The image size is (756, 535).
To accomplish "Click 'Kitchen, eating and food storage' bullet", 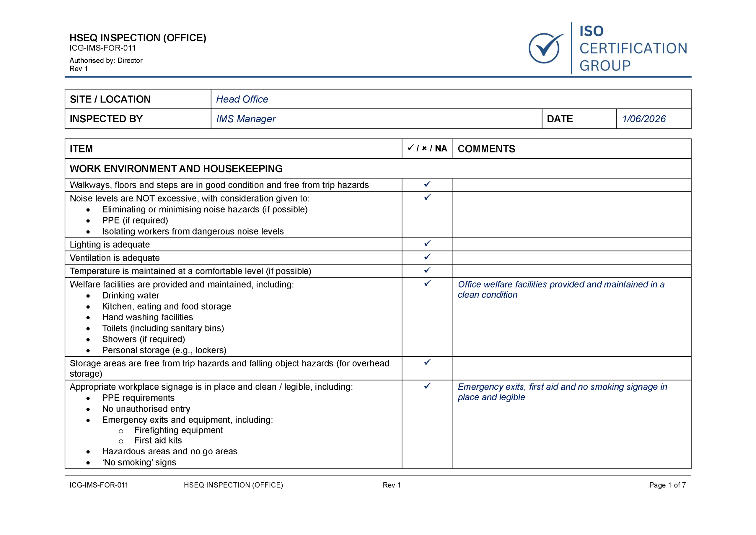I will [x=166, y=306].
